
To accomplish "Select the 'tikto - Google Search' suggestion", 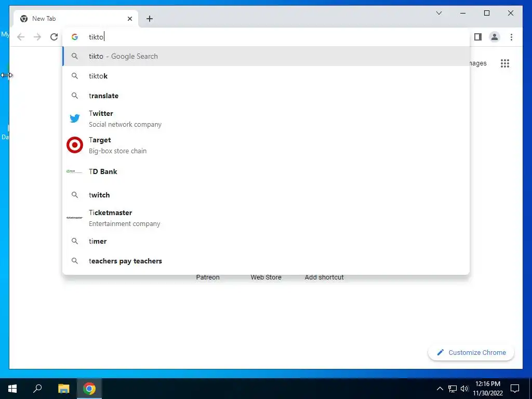I will point(266,56).
